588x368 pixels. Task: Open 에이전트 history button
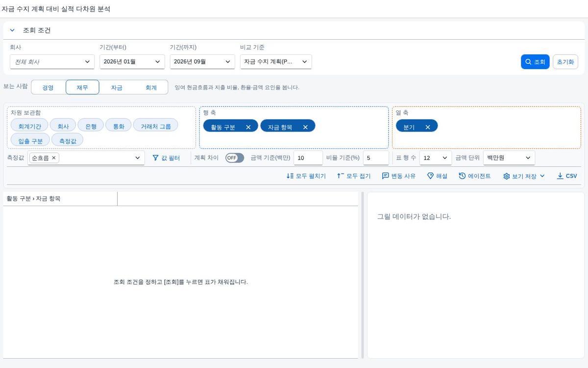475,176
